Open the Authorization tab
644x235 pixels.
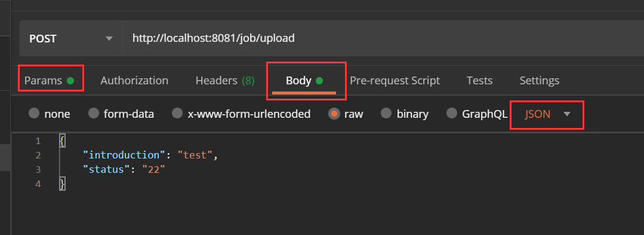tap(134, 81)
